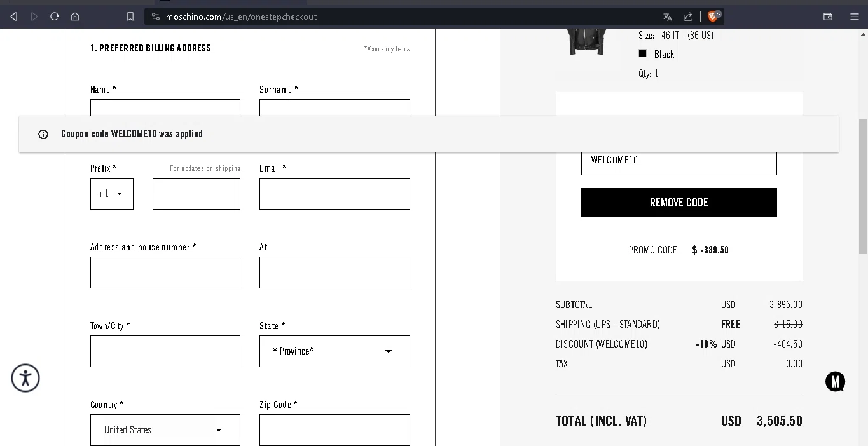Open the +1 phone prefix dropdown
The height and width of the screenshot is (446, 868).
112,194
